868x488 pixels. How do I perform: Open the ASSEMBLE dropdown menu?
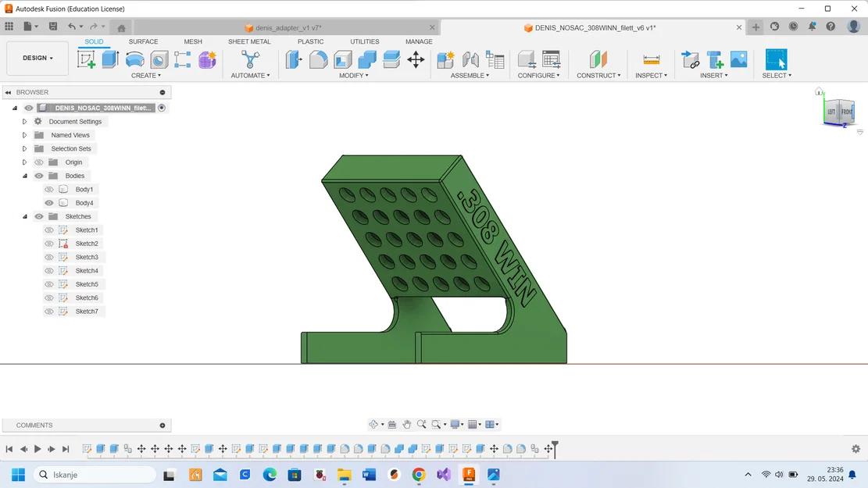[x=470, y=75]
